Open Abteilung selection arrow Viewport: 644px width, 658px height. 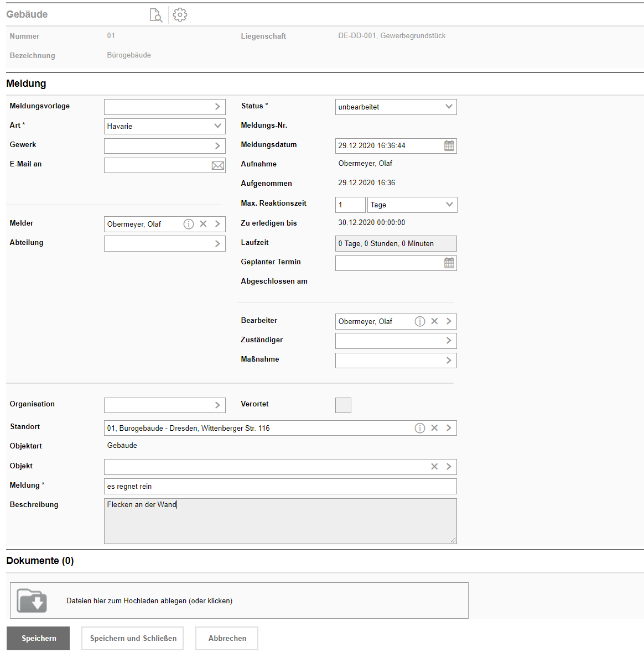(x=217, y=243)
